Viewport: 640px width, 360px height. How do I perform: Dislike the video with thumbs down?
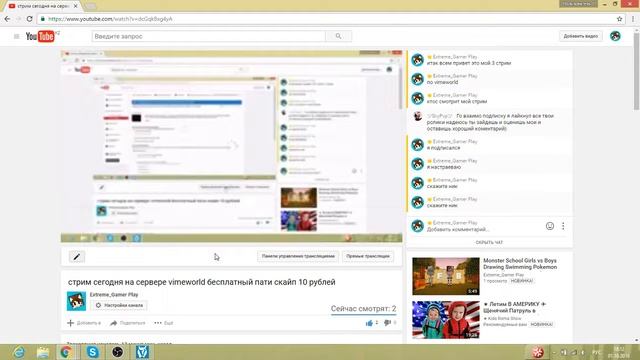(x=387, y=323)
